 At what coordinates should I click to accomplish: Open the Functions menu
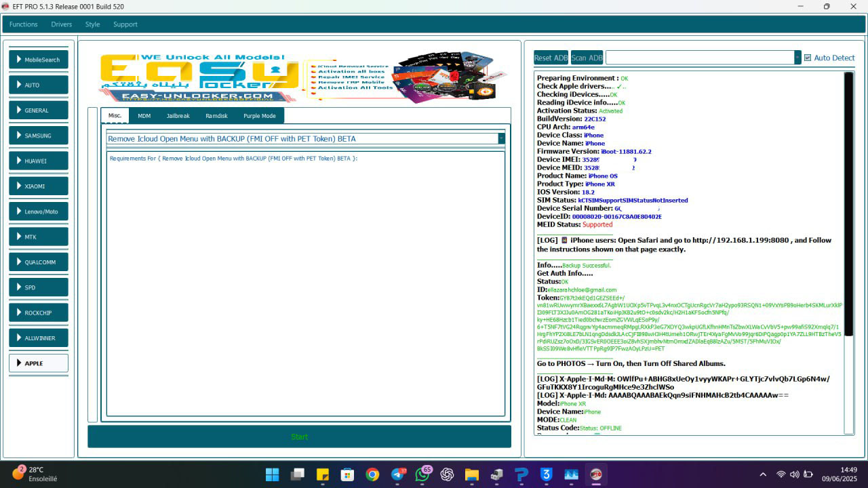(24, 24)
